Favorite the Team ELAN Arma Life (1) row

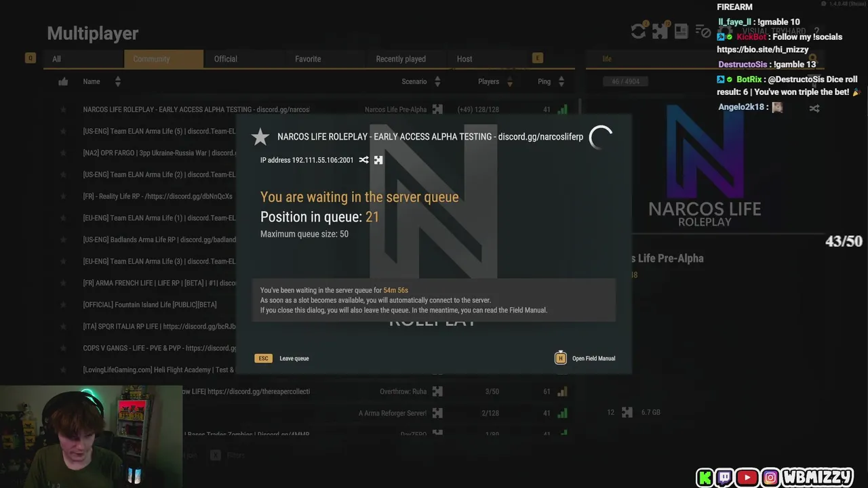tap(63, 218)
